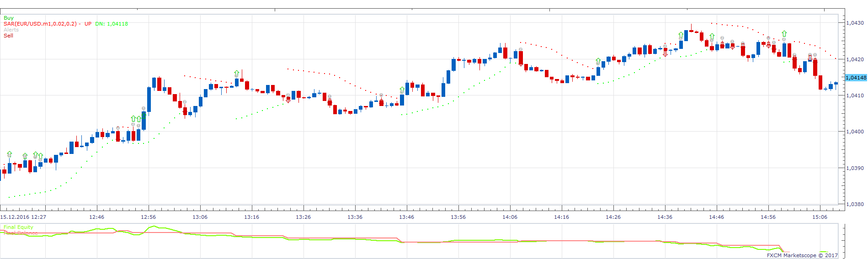Image resolution: width=868 pixels, height=259 pixels.
Task: Click the DN: 1,04118 value
Action: click(x=112, y=24)
